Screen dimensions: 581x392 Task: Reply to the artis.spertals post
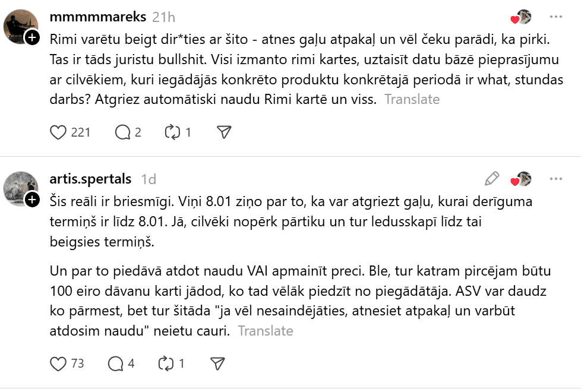pos(116,363)
